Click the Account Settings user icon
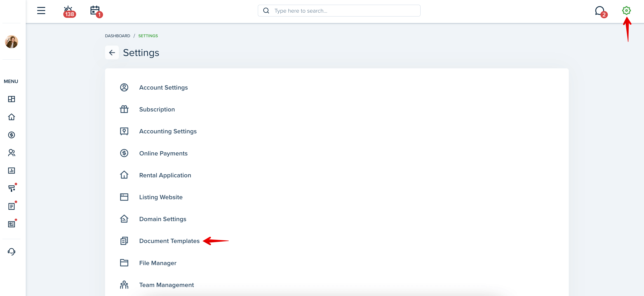Screen dimensions: 644x296 [x=124, y=87]
